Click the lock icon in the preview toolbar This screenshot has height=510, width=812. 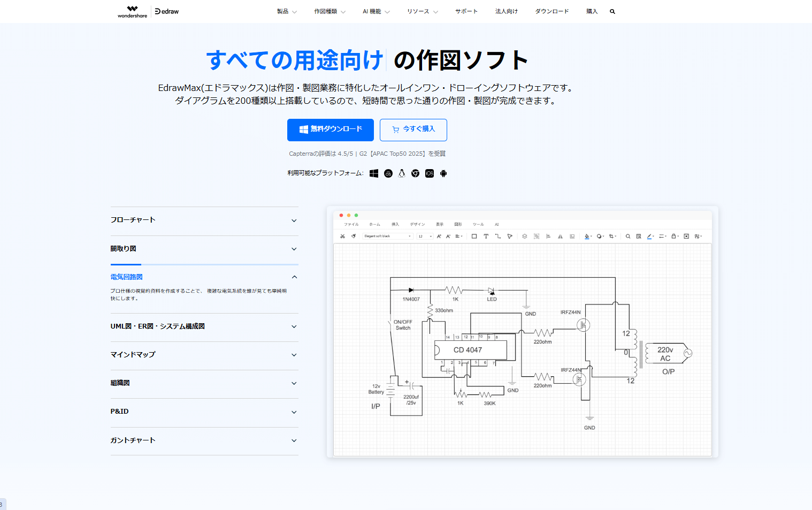click(x=675, y=236)
